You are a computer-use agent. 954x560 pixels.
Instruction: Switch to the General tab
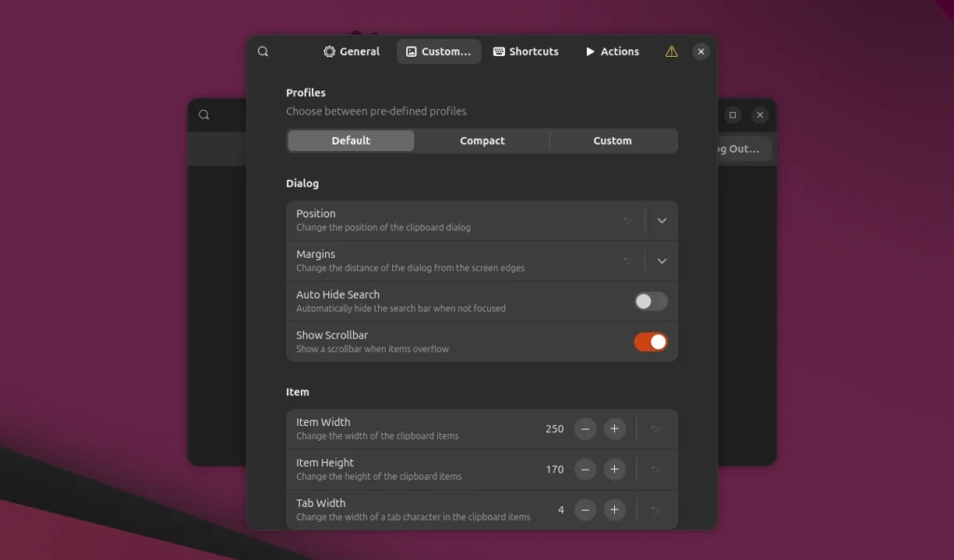[351, 52]
